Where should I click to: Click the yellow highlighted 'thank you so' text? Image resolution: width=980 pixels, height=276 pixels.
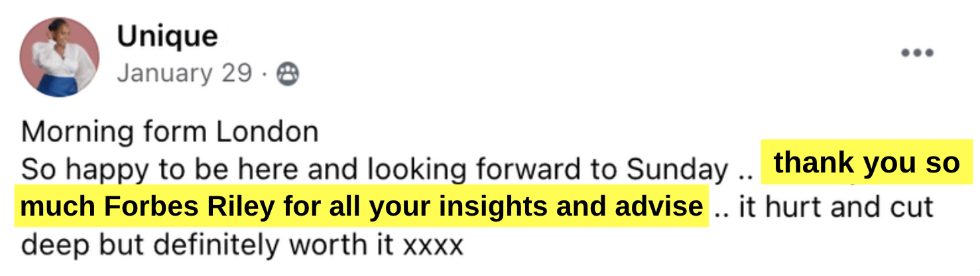click(x=867, y=163)
